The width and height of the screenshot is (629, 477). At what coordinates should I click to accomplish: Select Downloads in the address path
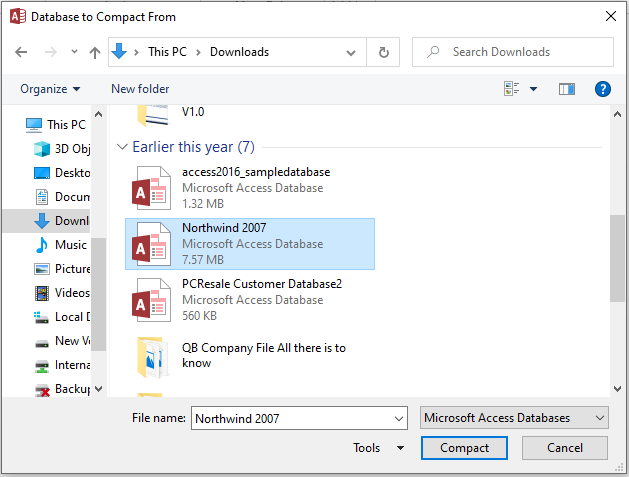[239, 52]
